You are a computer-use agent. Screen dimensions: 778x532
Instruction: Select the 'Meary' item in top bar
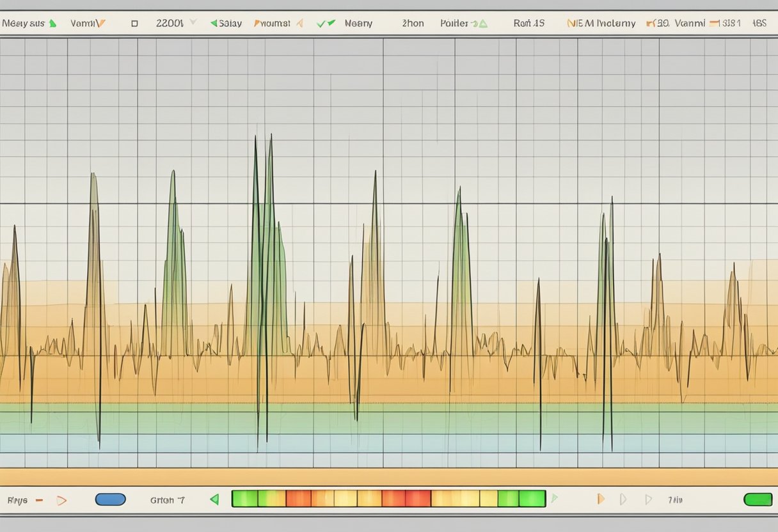358,23
